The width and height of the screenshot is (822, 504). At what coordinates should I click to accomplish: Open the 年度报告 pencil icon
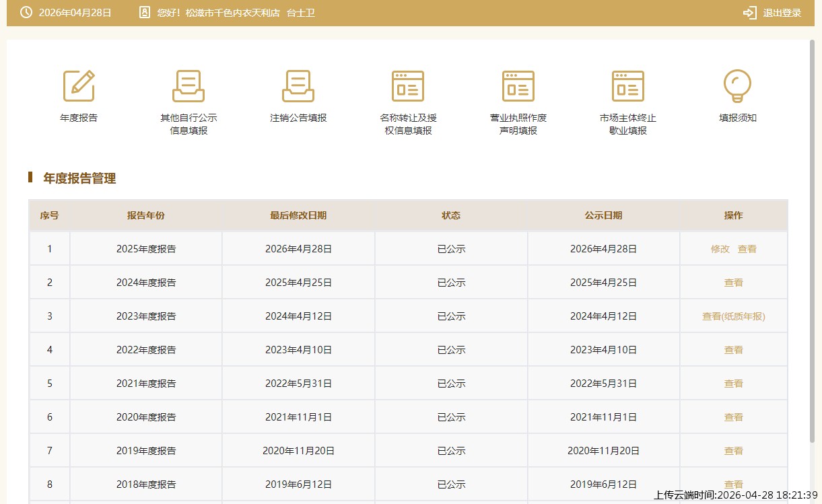[79, 86]
